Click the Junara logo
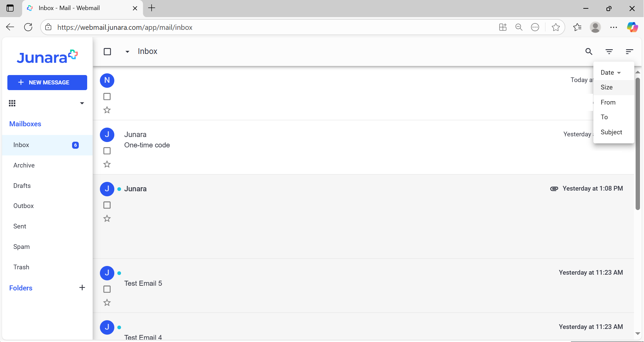The image size is (644, 342). pos(47,57)
